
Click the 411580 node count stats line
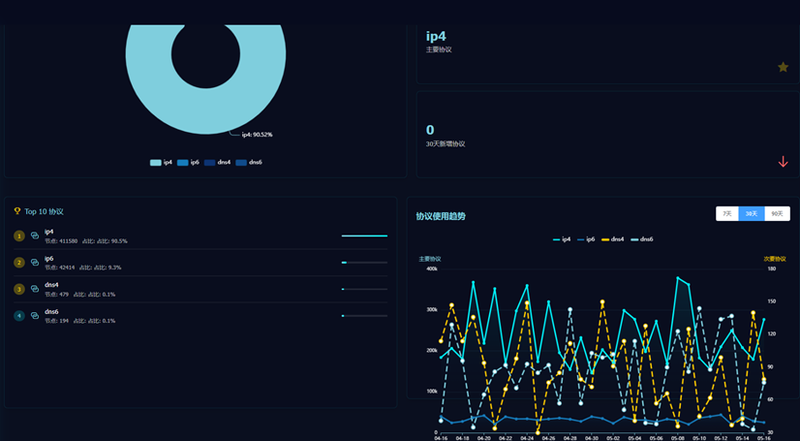[x=86, y=241]
